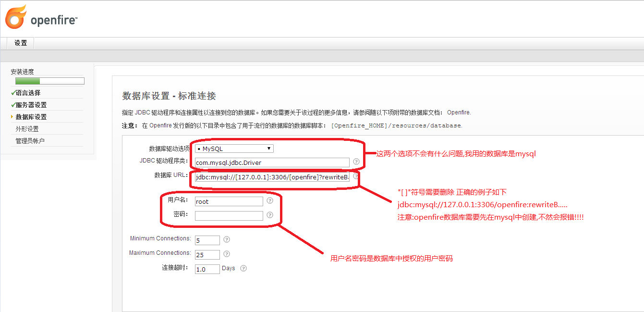This screenshot has height=312, width=644.
Task: Open help icon beside database URL field
Action: (x=356, y=176)
